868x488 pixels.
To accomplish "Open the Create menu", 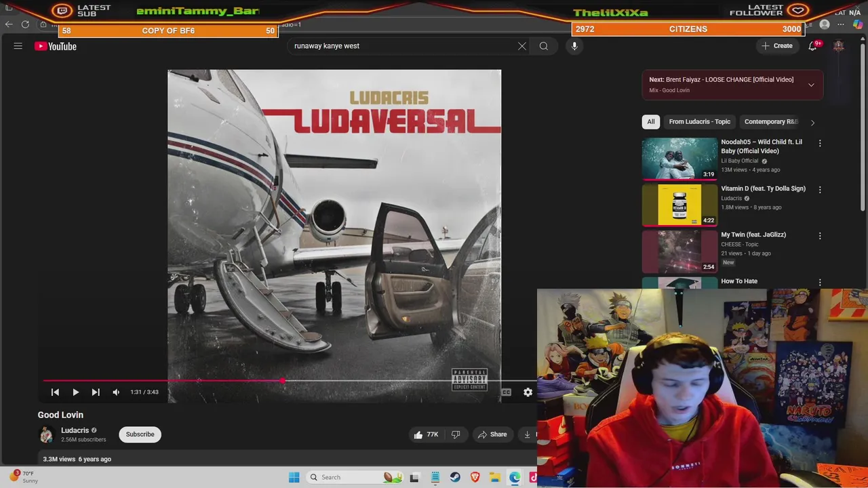I will [777, 46].
